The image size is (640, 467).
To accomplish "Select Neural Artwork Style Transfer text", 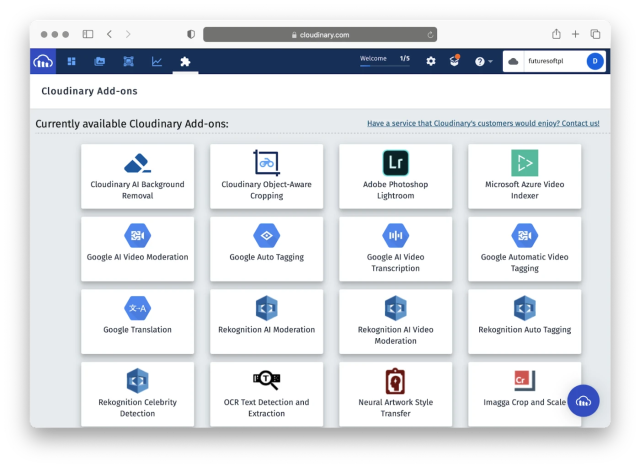I will tap(396, 408).
